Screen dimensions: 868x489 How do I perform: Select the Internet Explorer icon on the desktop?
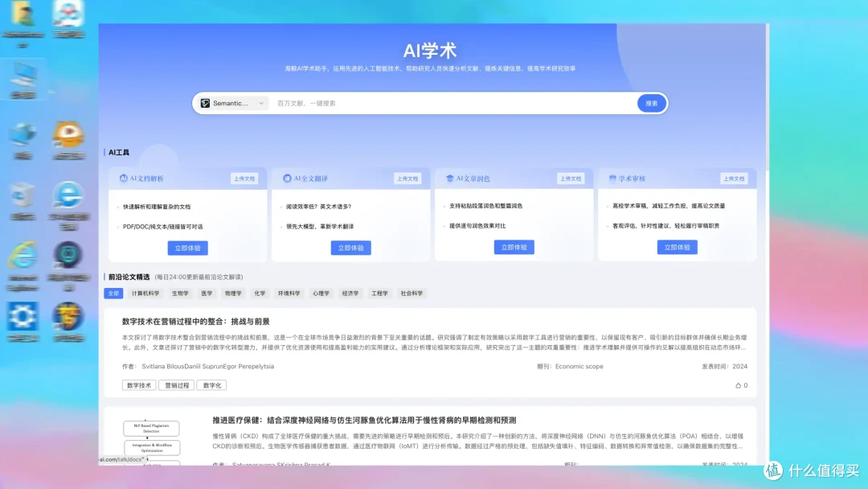pos(23,256)
